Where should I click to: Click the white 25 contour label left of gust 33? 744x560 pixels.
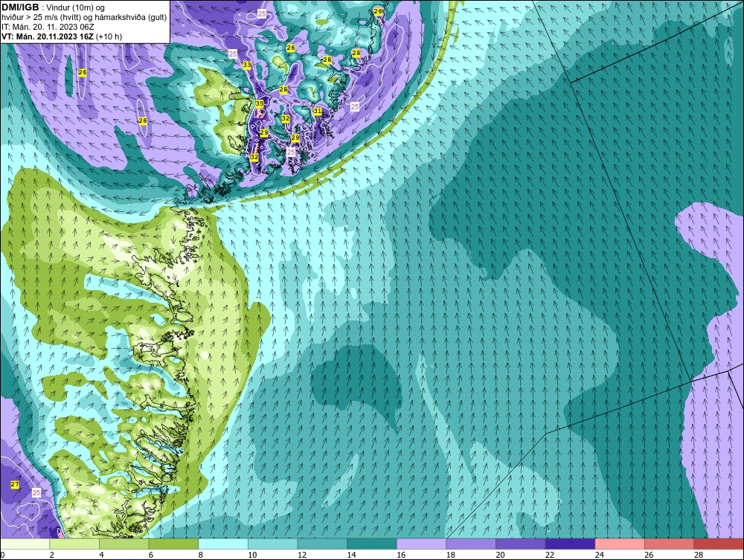[233, 54]
